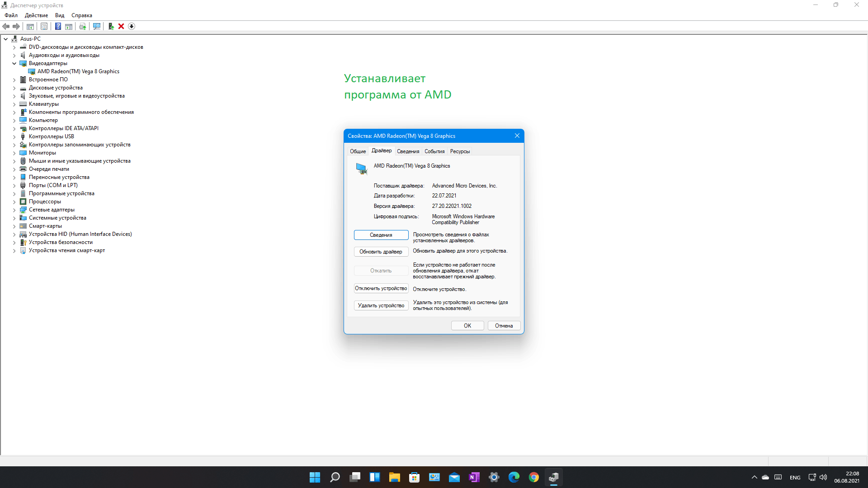
Task: Click the red X uninstall device icon
Action: pos(121,26)
